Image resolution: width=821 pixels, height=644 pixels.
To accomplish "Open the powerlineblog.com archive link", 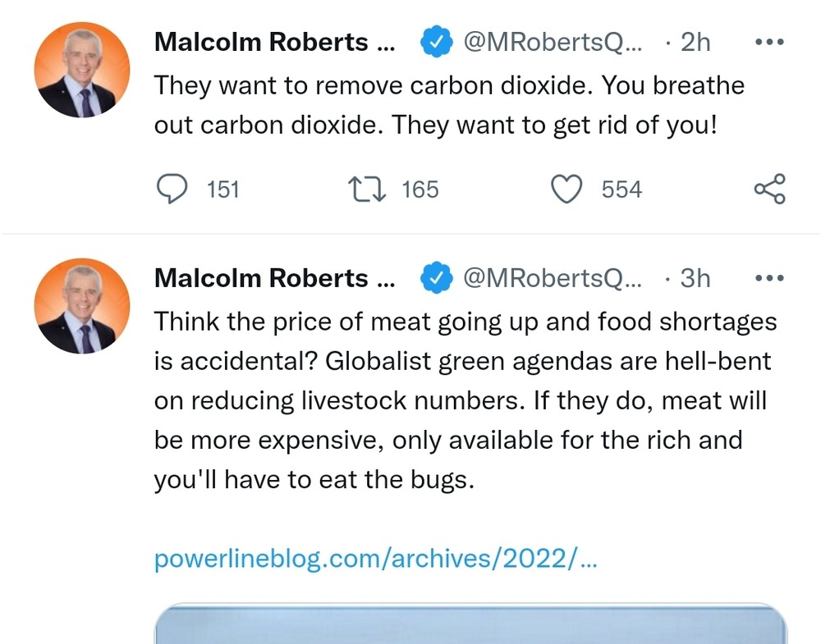I will pyautogui.click(x=375, y=560).
